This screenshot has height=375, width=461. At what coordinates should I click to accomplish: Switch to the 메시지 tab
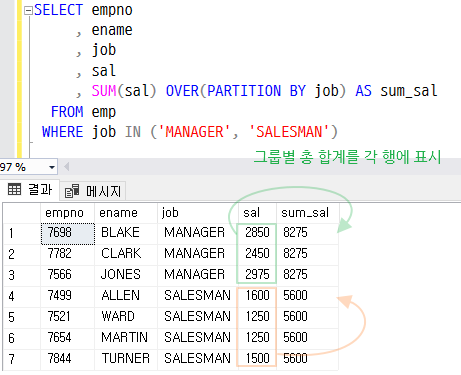tap(93, 191)
